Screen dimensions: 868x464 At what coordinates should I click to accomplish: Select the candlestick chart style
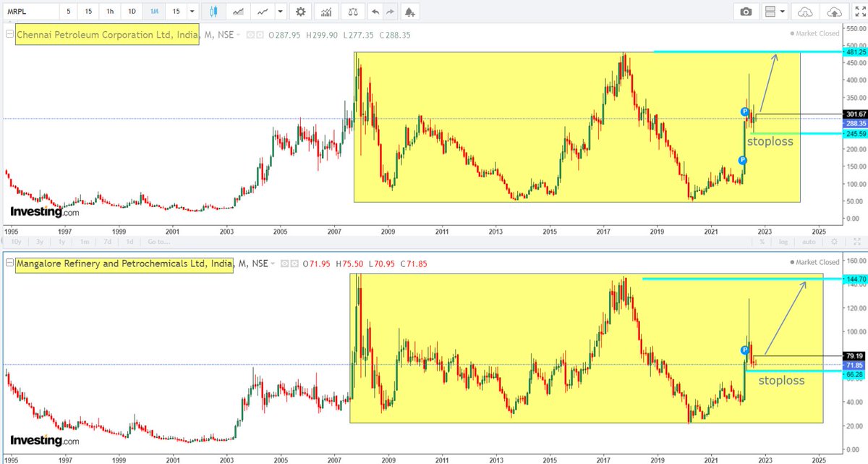tap(213, 12)
